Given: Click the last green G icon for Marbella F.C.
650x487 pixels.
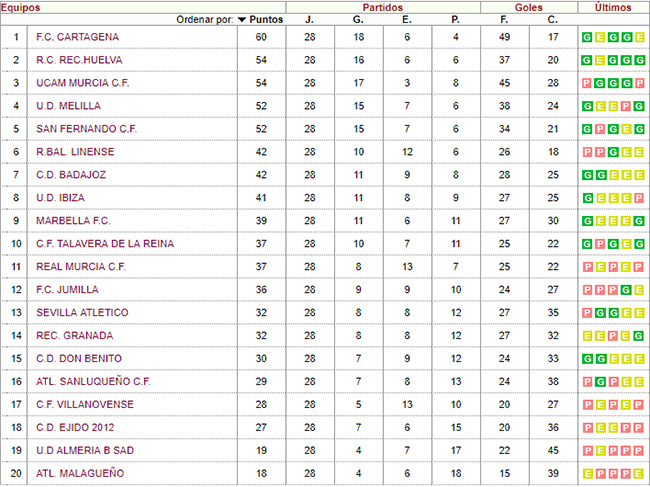Looking at the screenshot, I should tap(640, 221).
